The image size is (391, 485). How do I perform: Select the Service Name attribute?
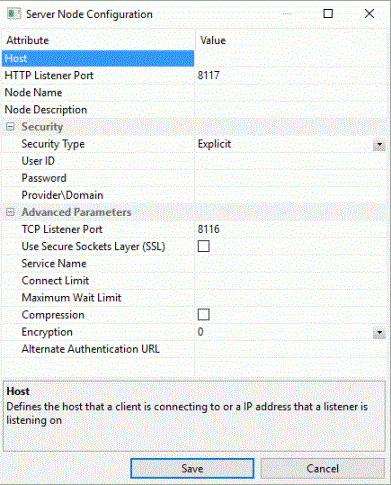click(54, 263)
